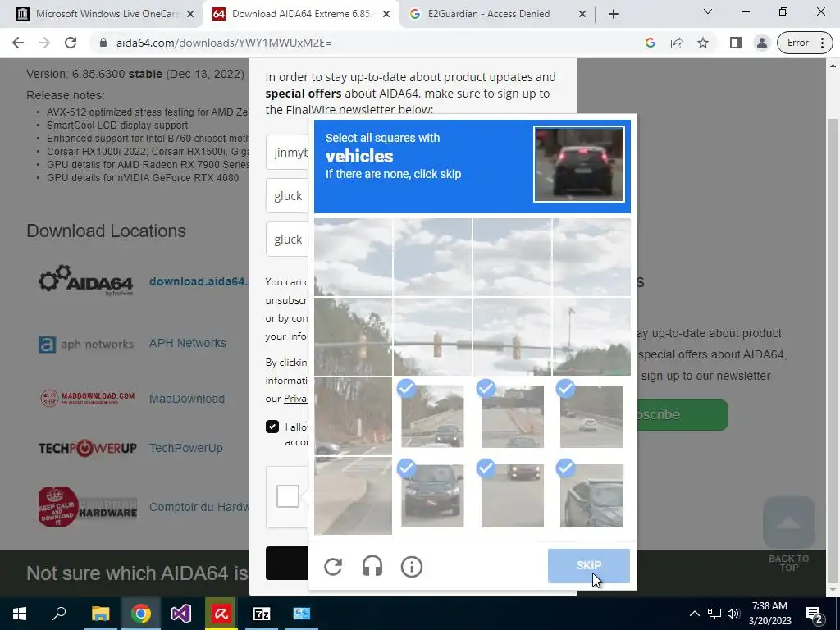The width and height of the screenshot is (840, 630).
Task: Refresh the captcha challenge
Action: click(x=333, y=566)
